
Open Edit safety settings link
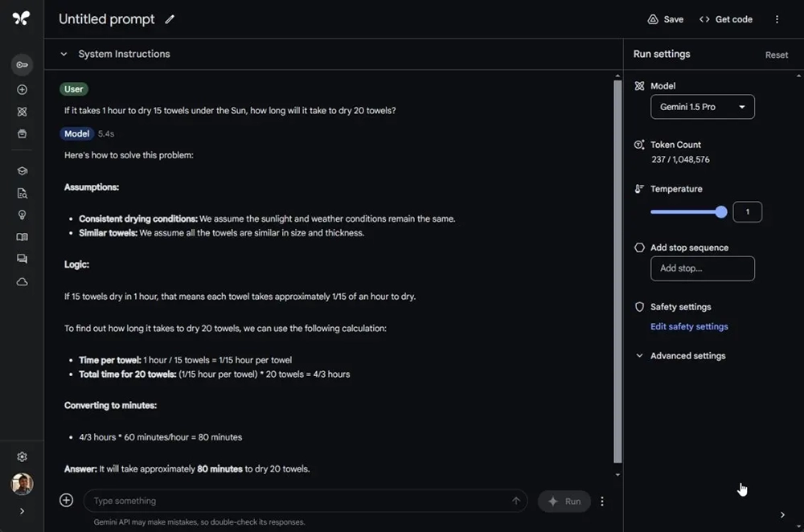689,327
